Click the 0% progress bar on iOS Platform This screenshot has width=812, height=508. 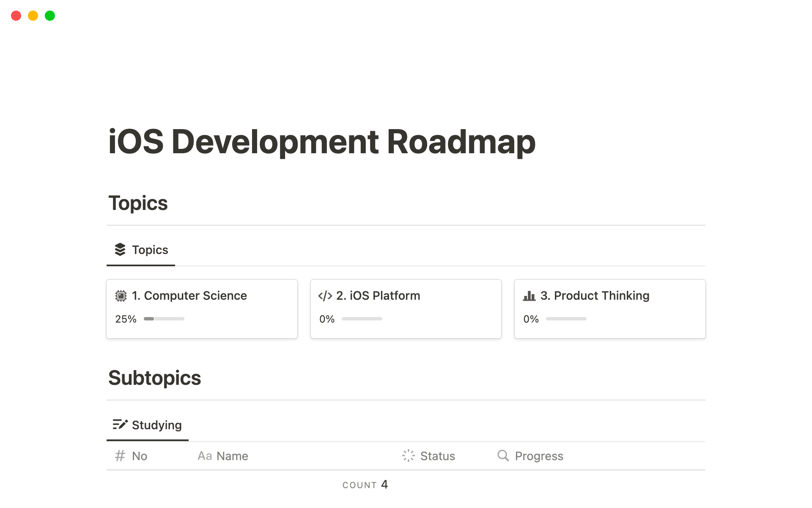(362, 319)
